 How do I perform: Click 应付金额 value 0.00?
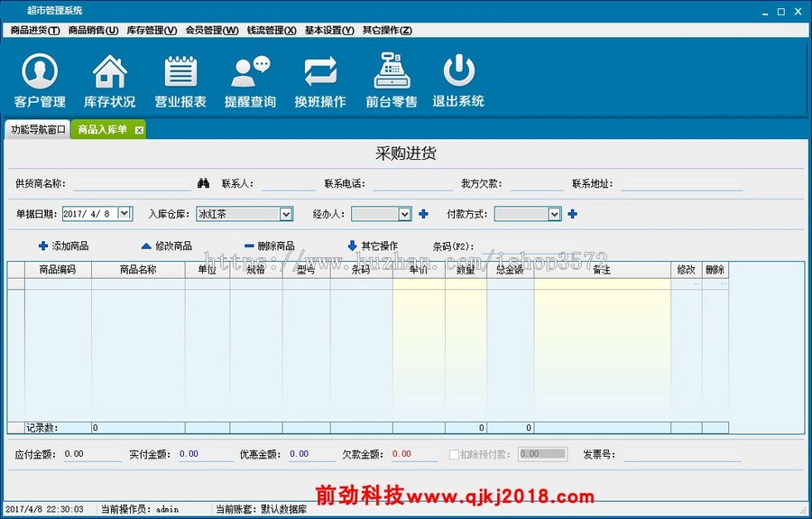click(x=74, y=454)
